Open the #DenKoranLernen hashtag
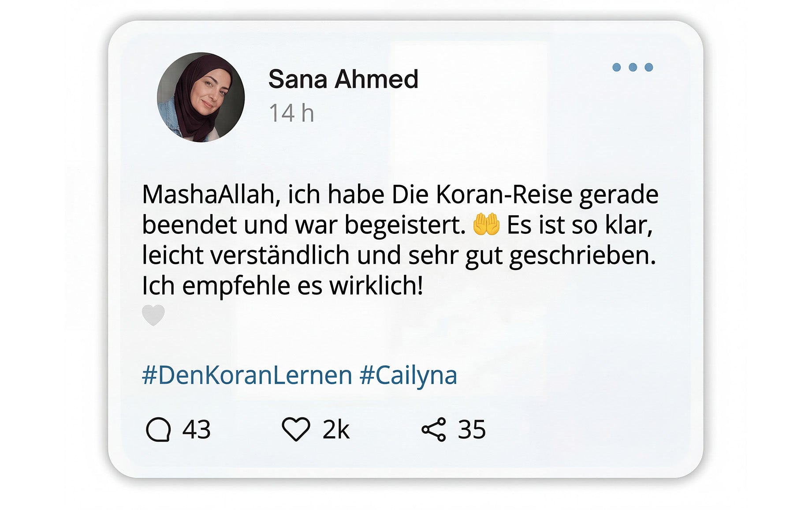 247,375
